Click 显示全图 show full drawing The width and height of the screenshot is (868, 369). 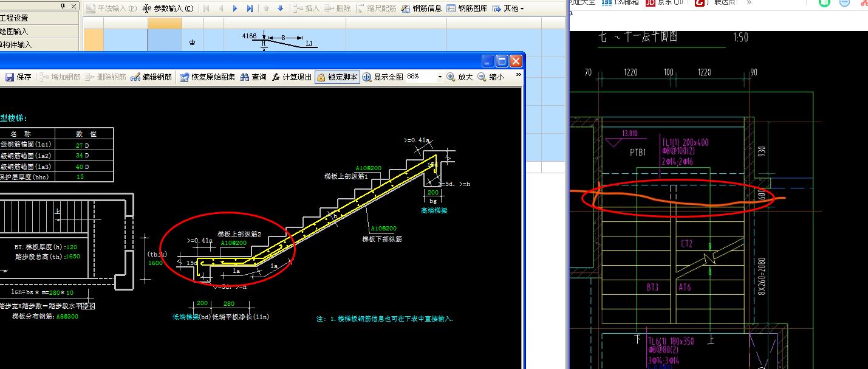(x=383, y=77)
